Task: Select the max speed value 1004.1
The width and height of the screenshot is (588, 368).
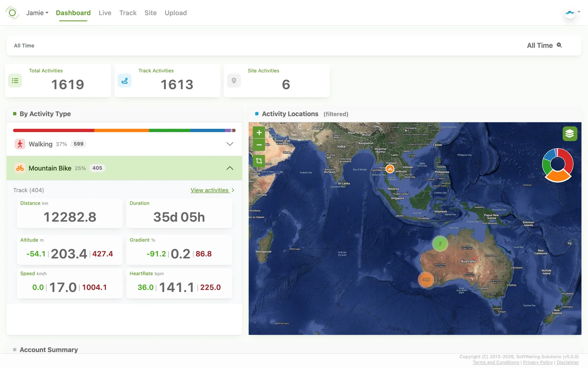Action: pos(94,287)
